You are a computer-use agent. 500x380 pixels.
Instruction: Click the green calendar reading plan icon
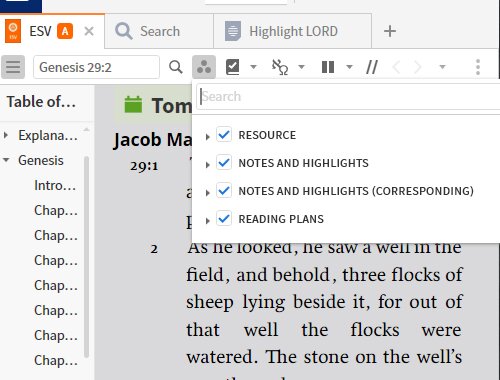click(133, 104)
